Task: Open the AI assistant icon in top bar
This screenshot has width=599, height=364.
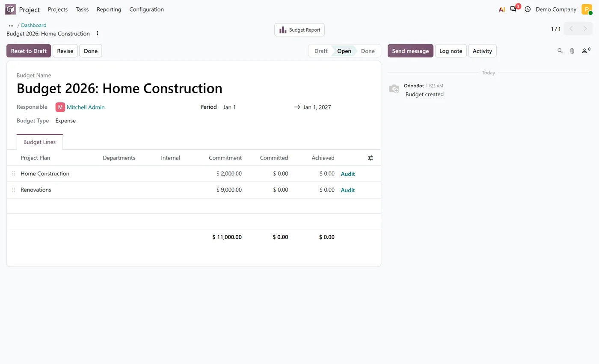Action: tap(502, 9)
